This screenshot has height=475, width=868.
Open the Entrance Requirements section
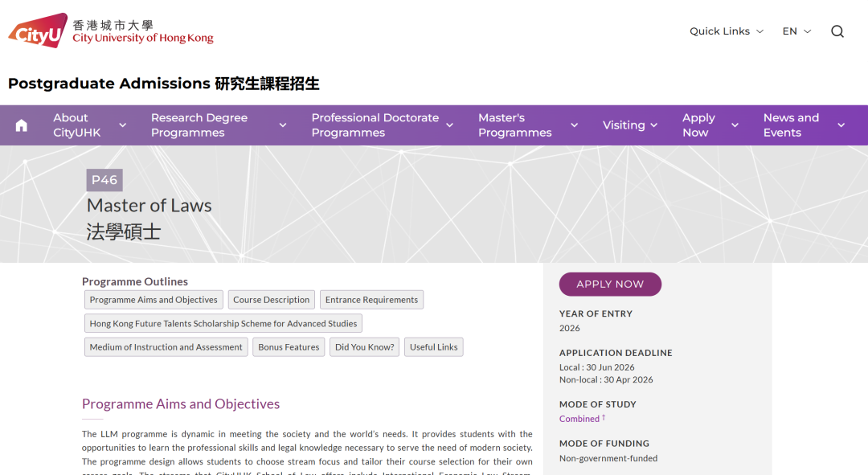click(x=371, y=299)
